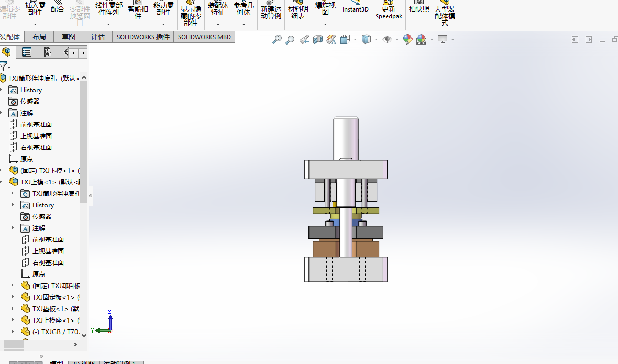Switch to SOLIDWORKS 插件 tab
The image size is (618, 364).
(x=143, y=37)
